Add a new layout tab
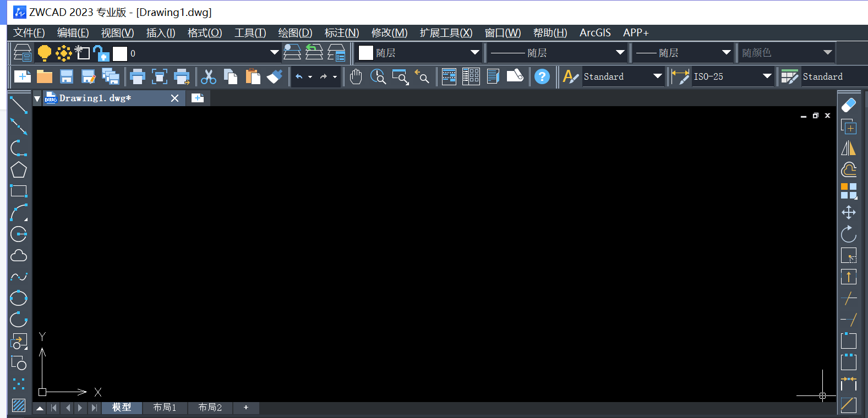Viewport: 868px width, 418px height. pyautogui.click(x=246, y=408)
